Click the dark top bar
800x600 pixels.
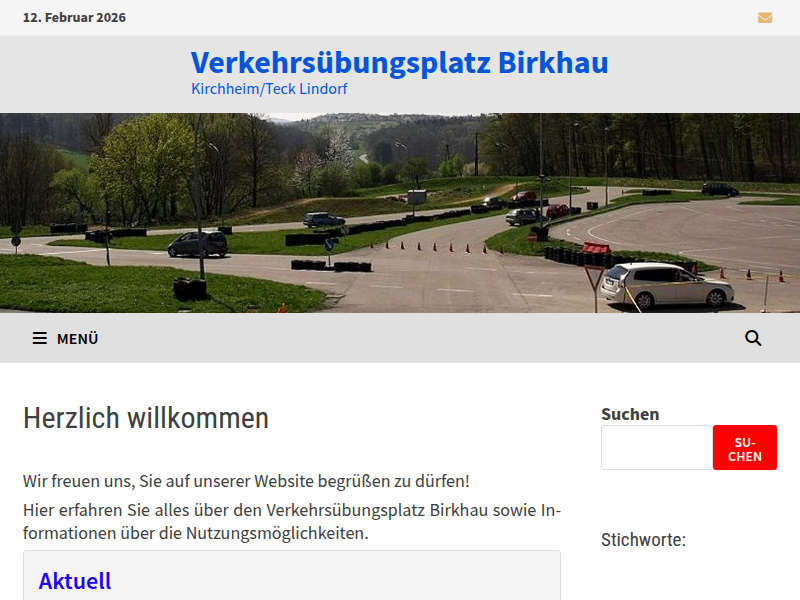pyautogui.click(x=400, y=17)
